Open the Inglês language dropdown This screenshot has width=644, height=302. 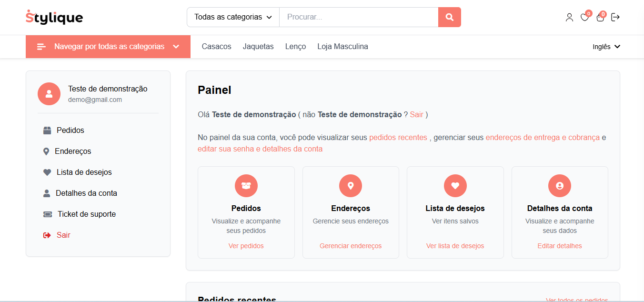[x=606, y=47]
